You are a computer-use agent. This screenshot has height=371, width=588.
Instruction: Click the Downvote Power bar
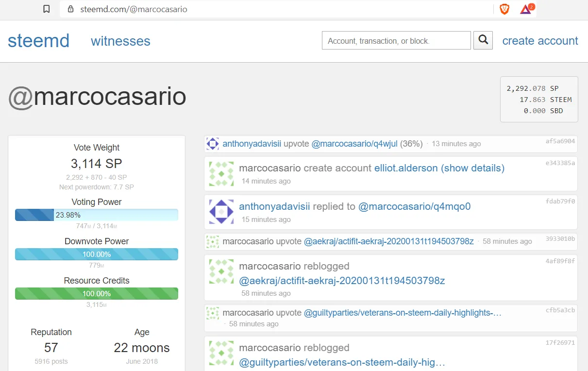(x=96, y=254)
